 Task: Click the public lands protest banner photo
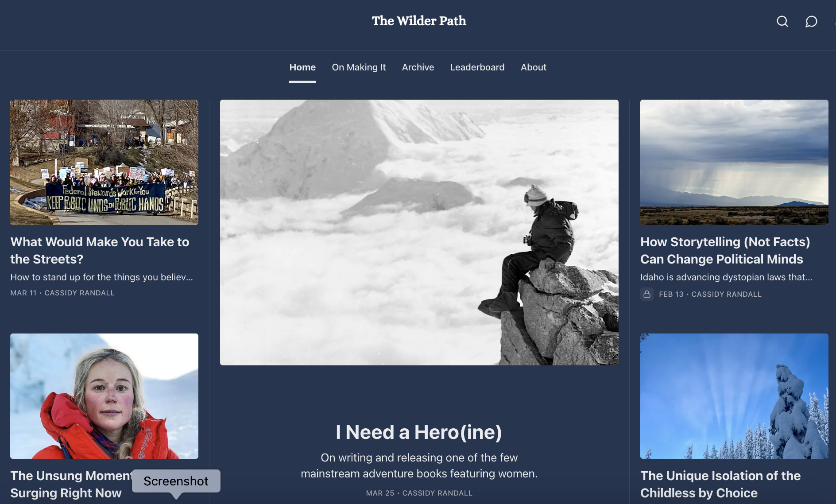pyautogui.click(x=104, y=162)
